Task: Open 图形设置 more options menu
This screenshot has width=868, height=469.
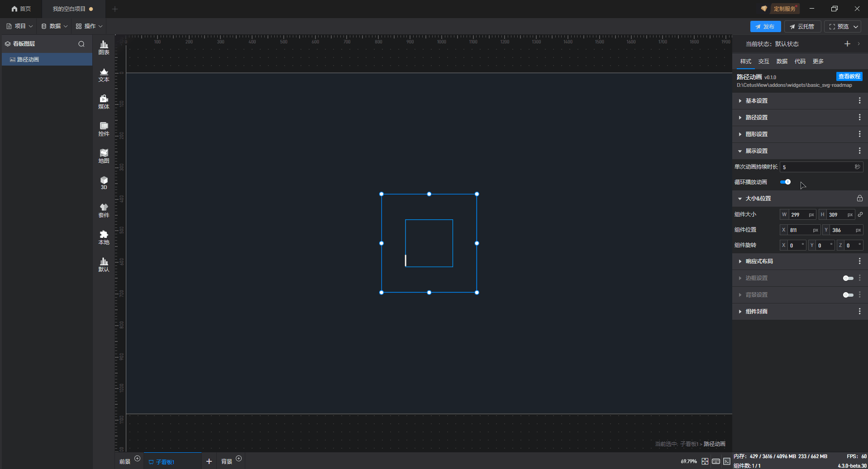Action: click(859, 134)
